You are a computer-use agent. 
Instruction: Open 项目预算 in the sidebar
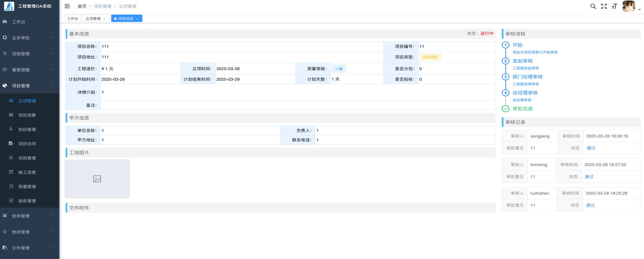(x=27, y=115)
